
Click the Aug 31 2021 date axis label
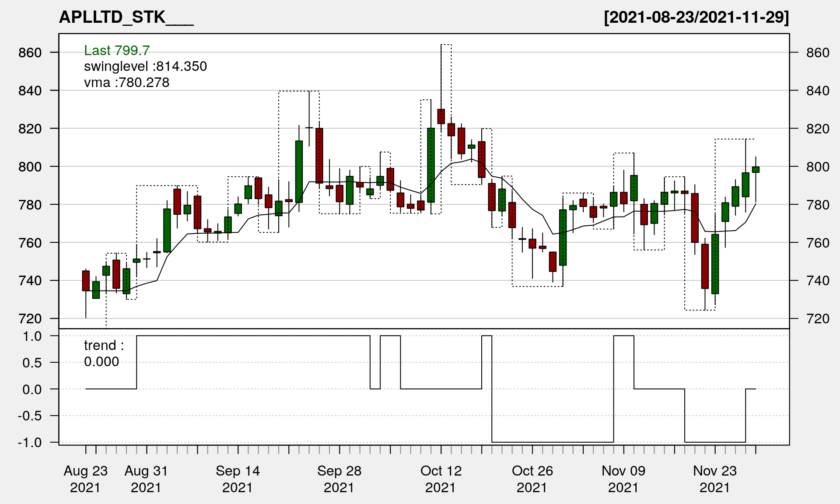click(x=146, y=479)
